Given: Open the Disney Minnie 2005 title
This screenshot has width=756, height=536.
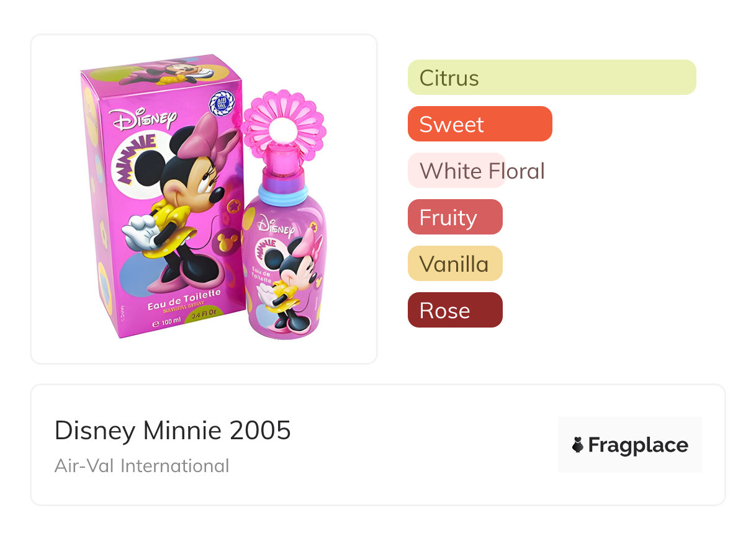Looking at the screenshot, I should pos(173,430).
